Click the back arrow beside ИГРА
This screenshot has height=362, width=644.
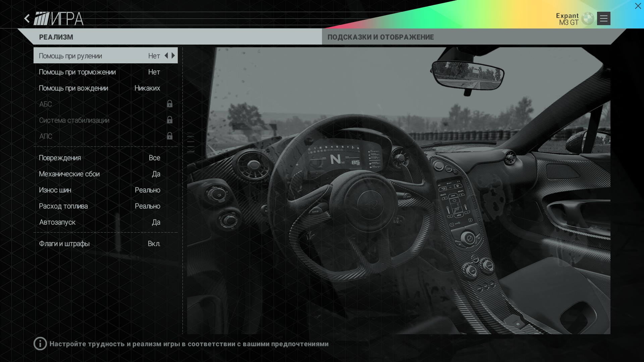(27, 18)
